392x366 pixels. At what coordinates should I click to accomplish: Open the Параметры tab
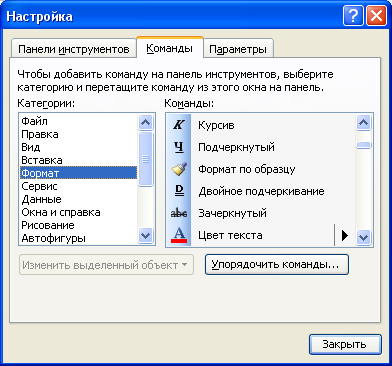(x=238, y=49)
